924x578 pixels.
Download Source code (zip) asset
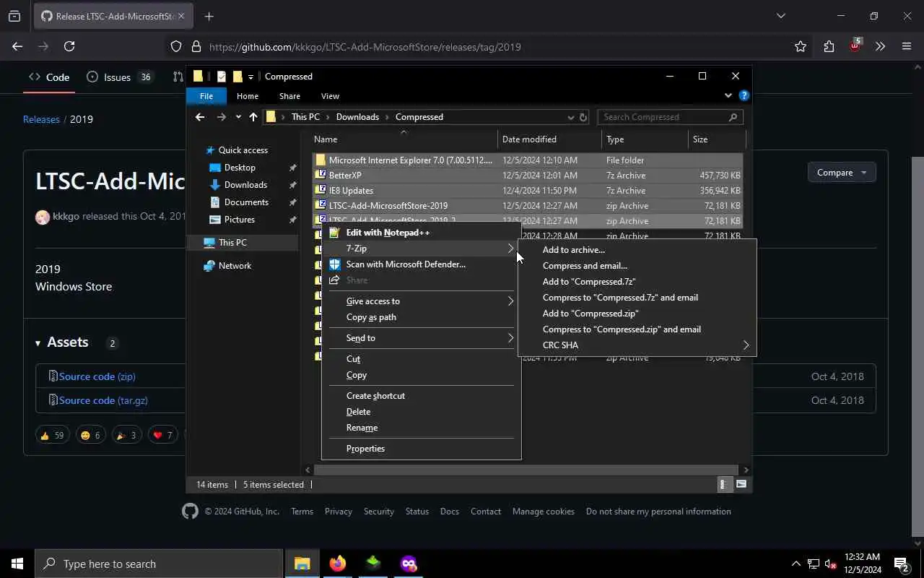97,376
